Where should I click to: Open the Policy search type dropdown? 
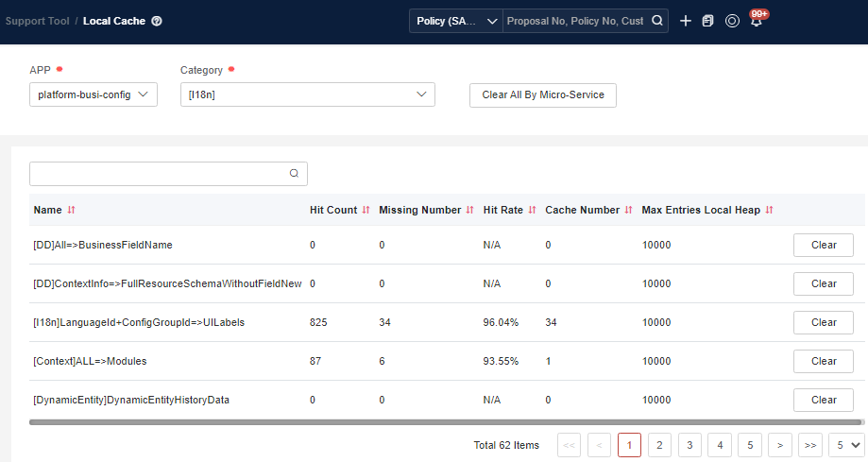pyautogui.click(x=456, y=21)
